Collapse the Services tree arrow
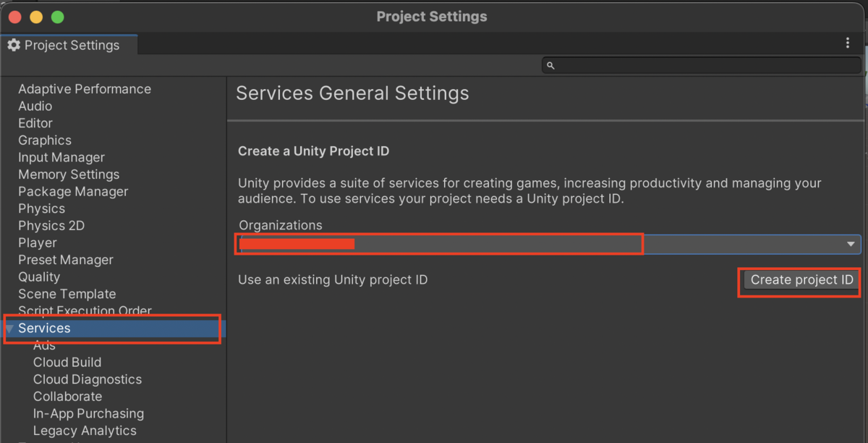868x443 pixels. pyautogui.click(x=9, y=329)
